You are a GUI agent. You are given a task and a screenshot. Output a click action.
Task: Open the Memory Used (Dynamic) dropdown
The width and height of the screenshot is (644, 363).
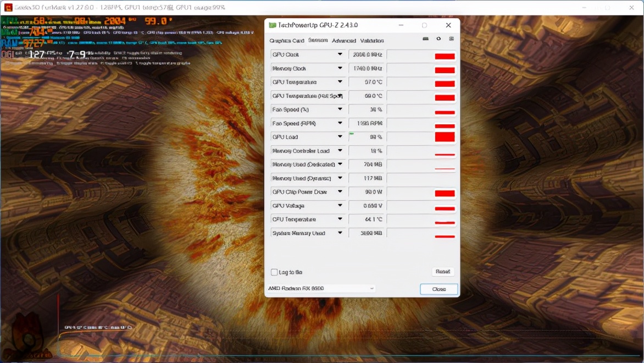[x=340, y=178]
